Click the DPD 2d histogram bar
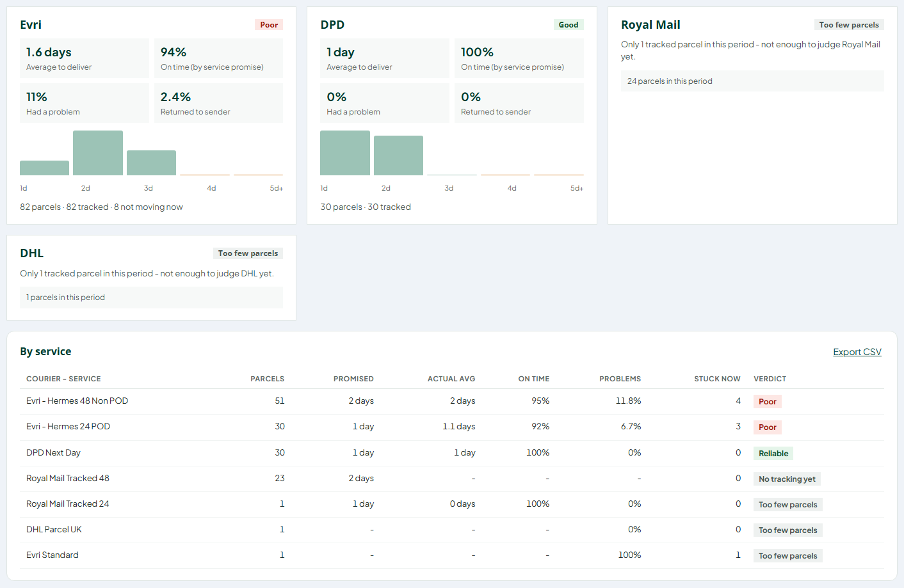Viewport: 904px width, 588px height. point(398,155)
